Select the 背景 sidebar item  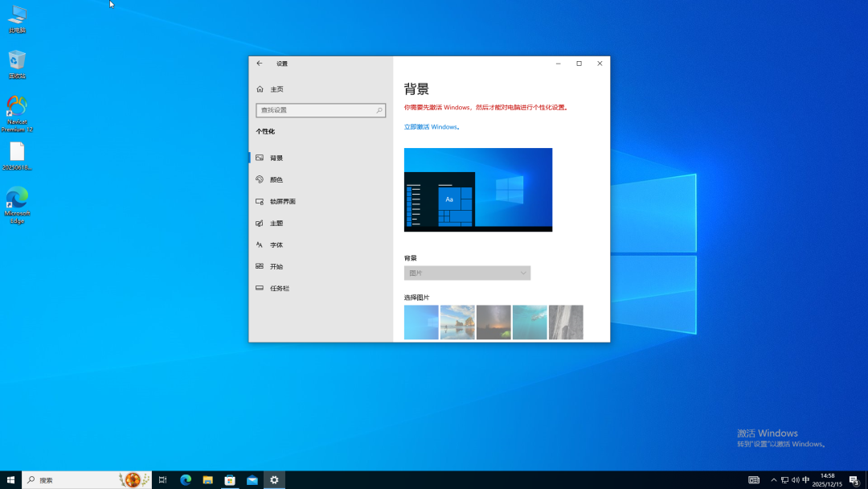coord(321,158)
